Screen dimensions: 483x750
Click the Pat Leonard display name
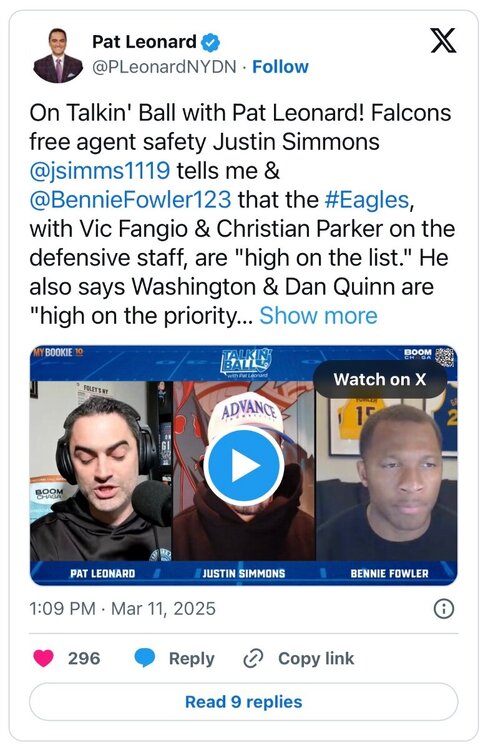pyautogui.click(x=144, y=42)
